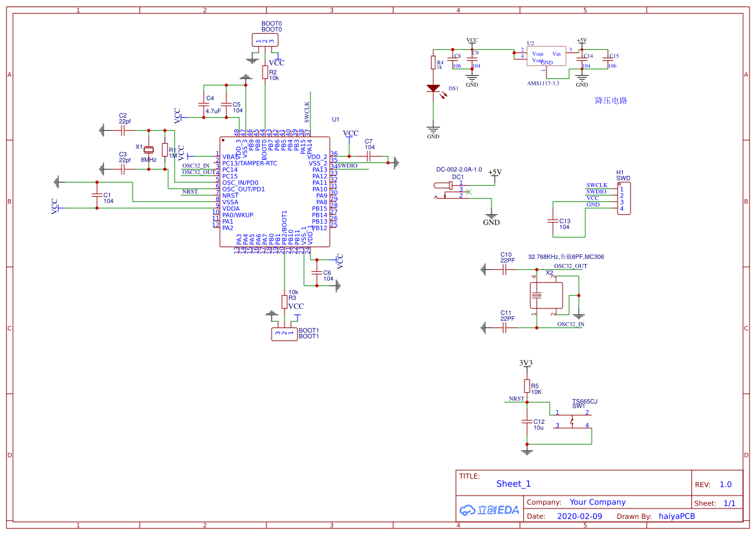Select the 'Sheet_1' title text
The width and height of the screenshot is (756, 535).
pos(513,484)
